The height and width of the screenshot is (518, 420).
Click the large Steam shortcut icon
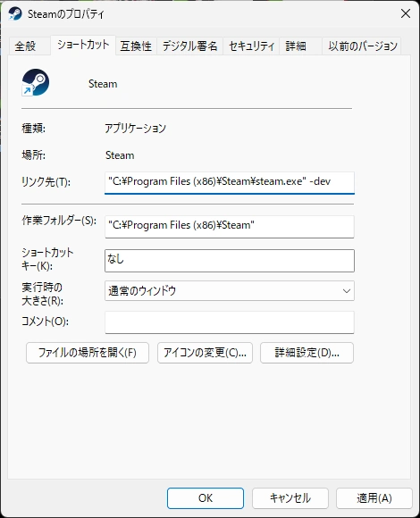tap(36, 82)
